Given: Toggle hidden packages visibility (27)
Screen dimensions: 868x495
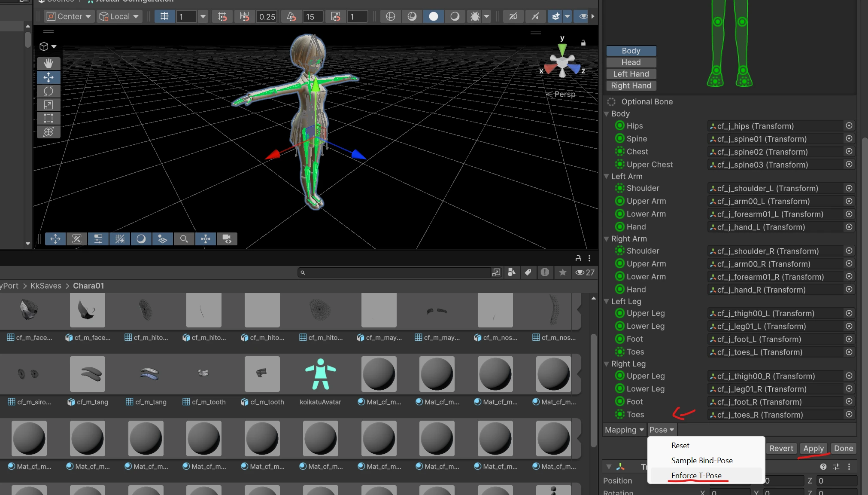Looking at the screenshot, I should pos(585,272).
